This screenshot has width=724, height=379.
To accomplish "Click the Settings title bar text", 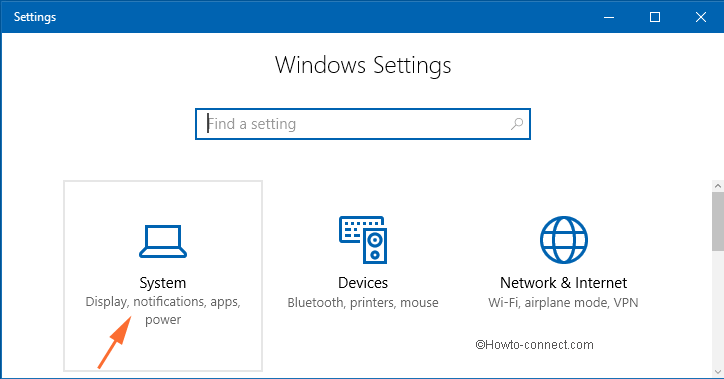I will [35, 17].
